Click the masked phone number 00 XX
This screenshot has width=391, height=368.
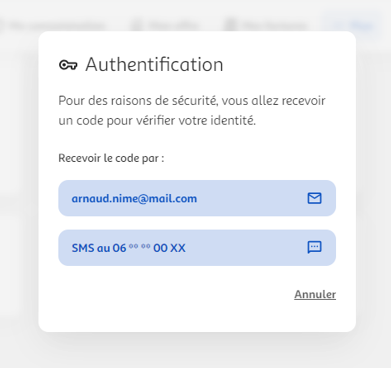pyautogui.click(x=169, y=248)
